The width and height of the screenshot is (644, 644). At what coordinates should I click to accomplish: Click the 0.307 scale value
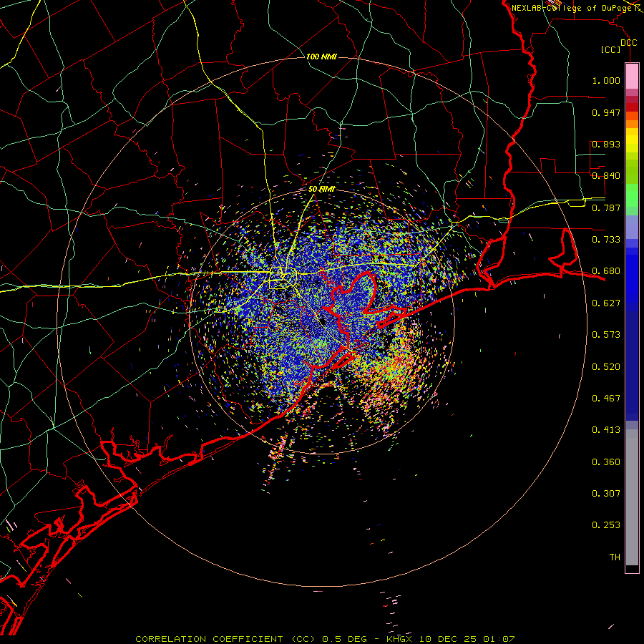click(606, 494)
